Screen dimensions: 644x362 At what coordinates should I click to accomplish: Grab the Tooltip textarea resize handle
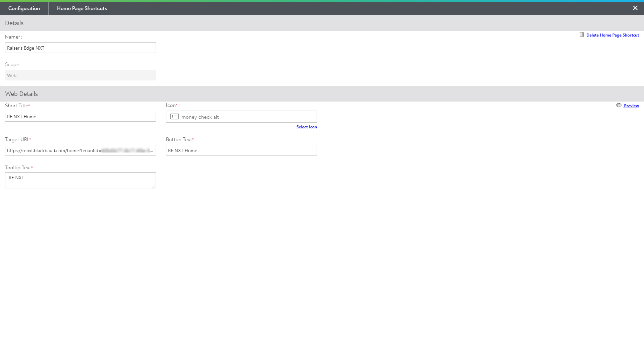pos(154,186)
